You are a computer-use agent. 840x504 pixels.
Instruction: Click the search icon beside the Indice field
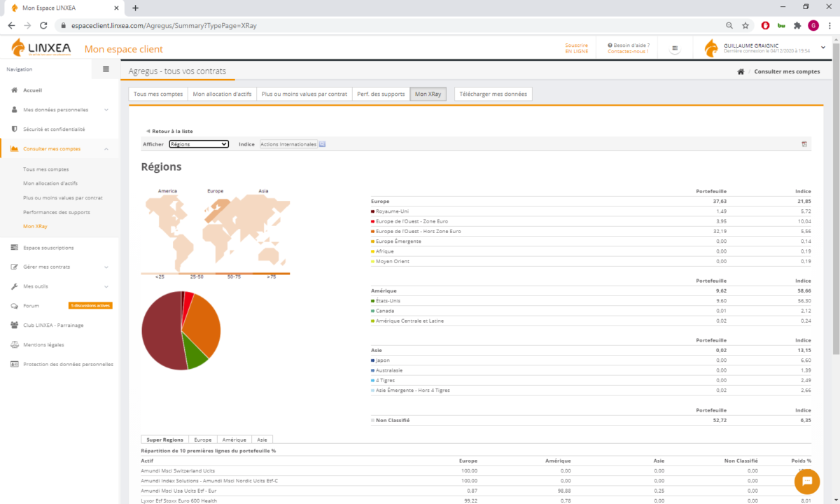click(322, 144)
